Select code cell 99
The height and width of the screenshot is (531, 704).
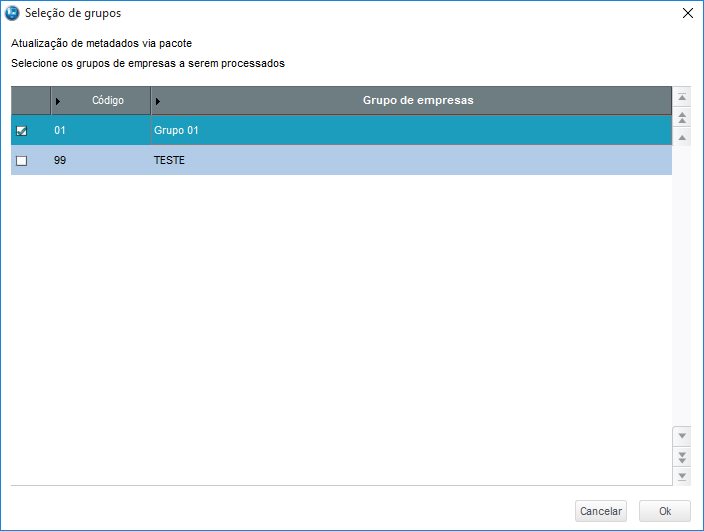(x=101, y=160)
